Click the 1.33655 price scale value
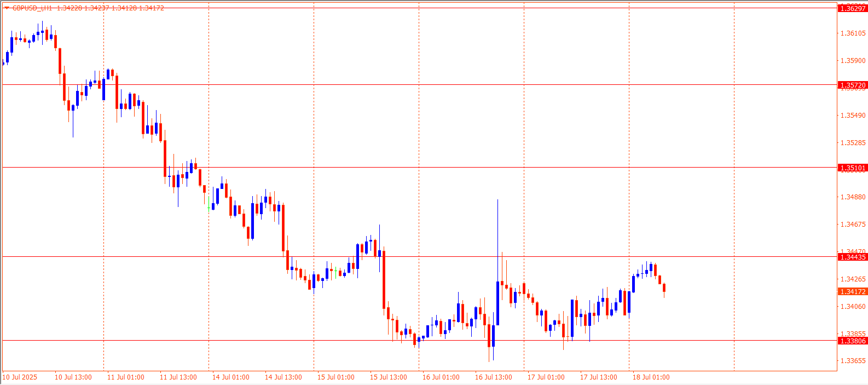The width and height of the screenshot is (868, 385). 853,361
